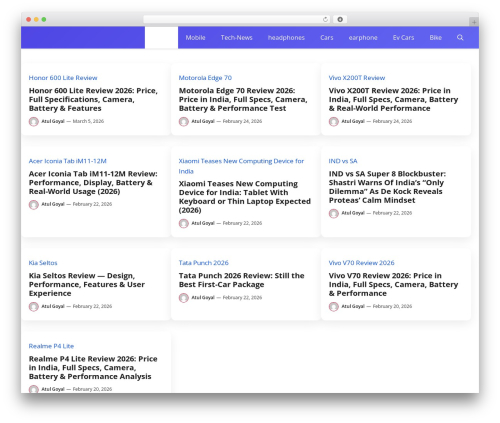Open the Vivo V70 Review 2026 category link
Image resolution: width=500 pixels, height=423 pixels.
point(361,263)
